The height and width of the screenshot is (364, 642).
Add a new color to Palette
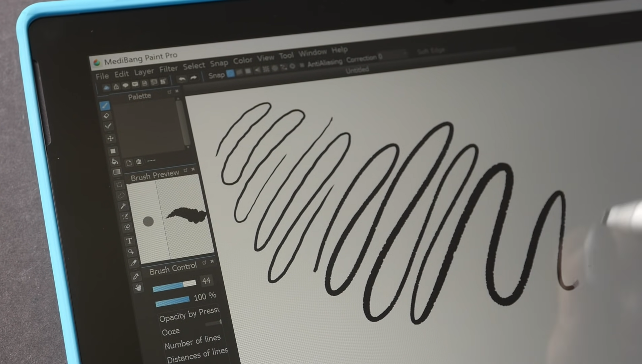(129, 163)
